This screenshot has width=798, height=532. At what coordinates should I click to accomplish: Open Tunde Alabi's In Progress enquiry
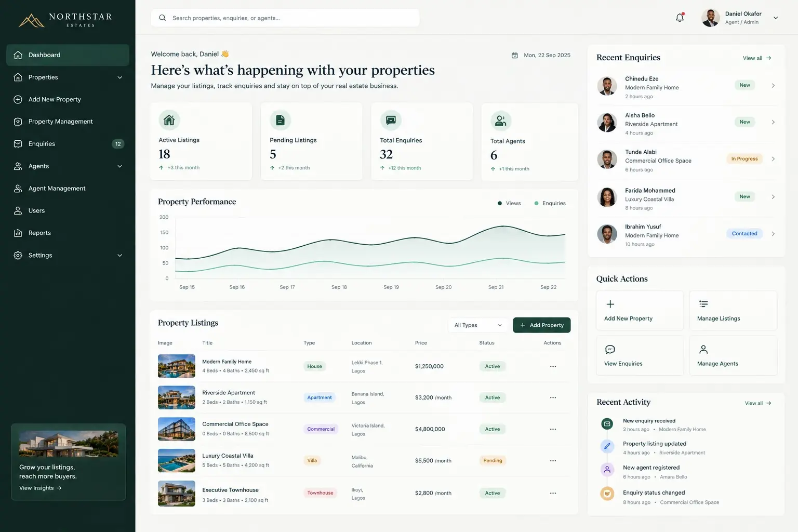point(686,159)
